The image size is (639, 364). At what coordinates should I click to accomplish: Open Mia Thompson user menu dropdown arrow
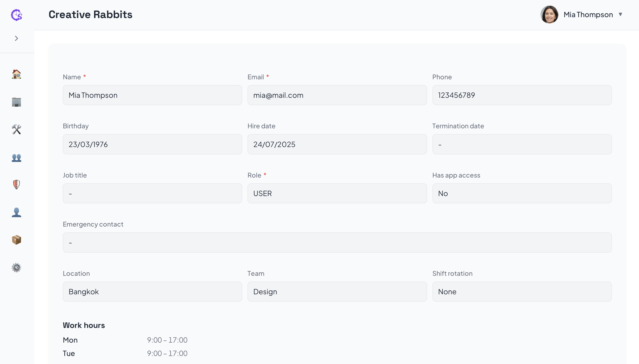click(x=620, y=14)
